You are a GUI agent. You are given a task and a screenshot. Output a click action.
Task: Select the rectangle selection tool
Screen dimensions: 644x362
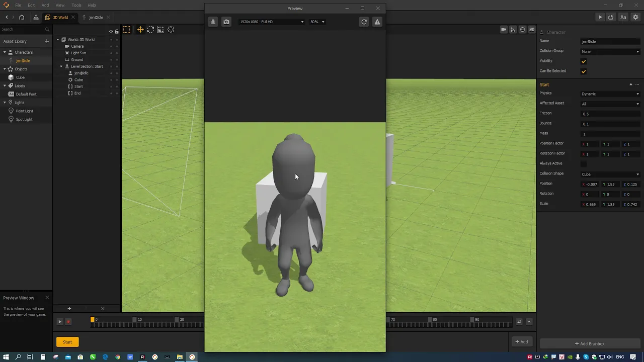[127, 30]
